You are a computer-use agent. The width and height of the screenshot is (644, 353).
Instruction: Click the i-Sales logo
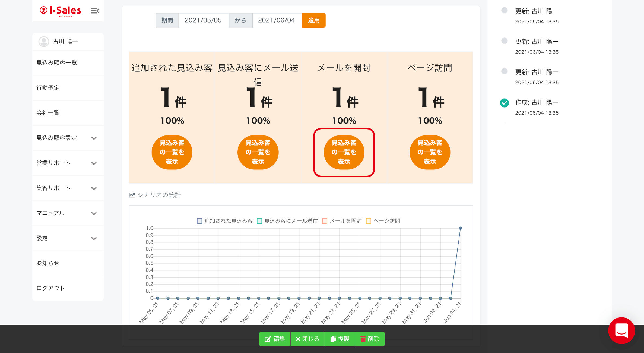click(x=60, y=11)
